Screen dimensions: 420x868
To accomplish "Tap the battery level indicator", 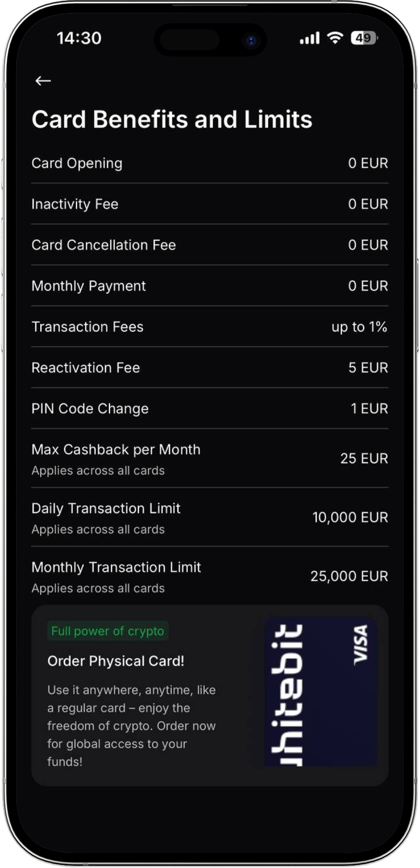I will click(364, 38).
